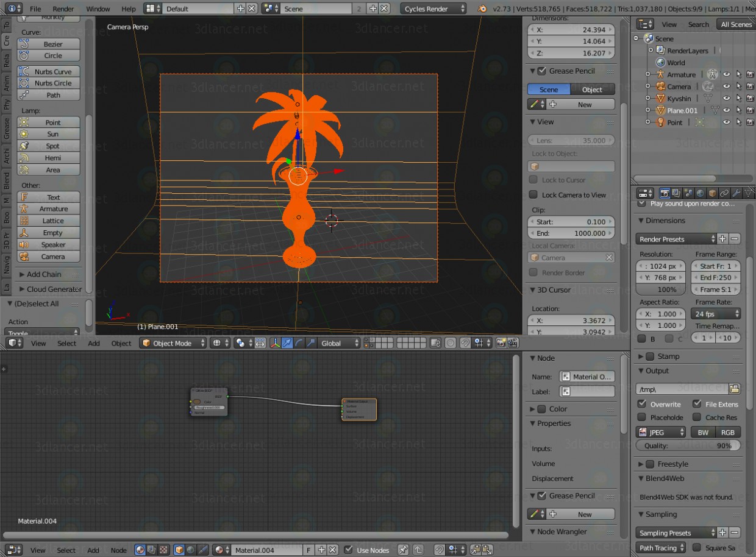
Task: Add an Empty object
Action: 49,233
